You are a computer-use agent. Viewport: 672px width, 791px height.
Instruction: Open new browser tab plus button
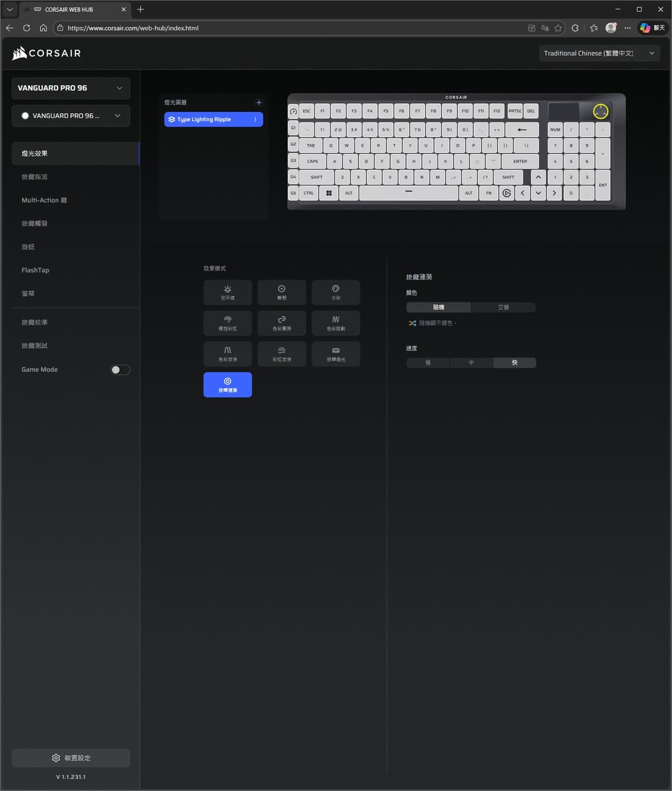pos(140,9)
